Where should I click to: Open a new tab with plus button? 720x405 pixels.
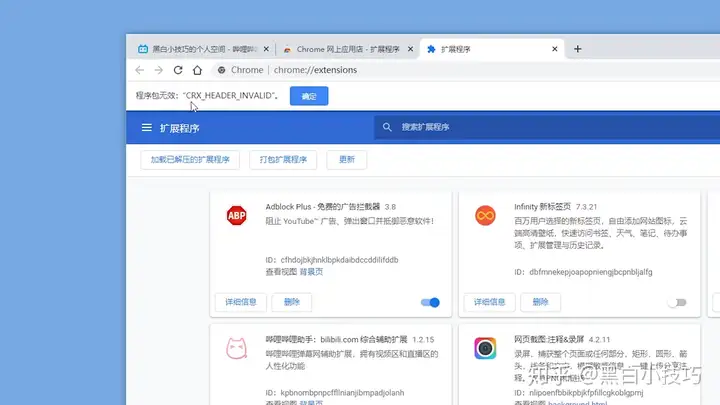click(x=577, y=49)
